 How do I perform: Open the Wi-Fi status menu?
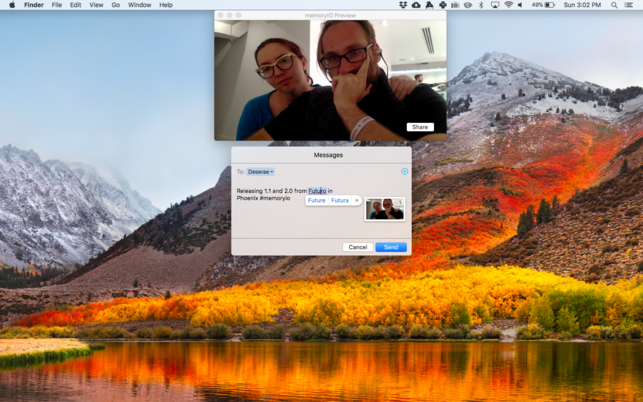pos(508,5)
